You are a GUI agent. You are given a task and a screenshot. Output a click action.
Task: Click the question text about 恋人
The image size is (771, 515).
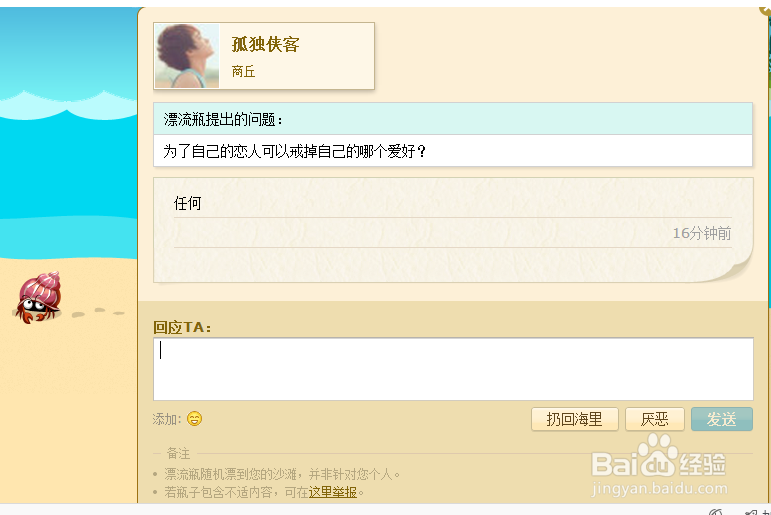[x=294, y=151]
